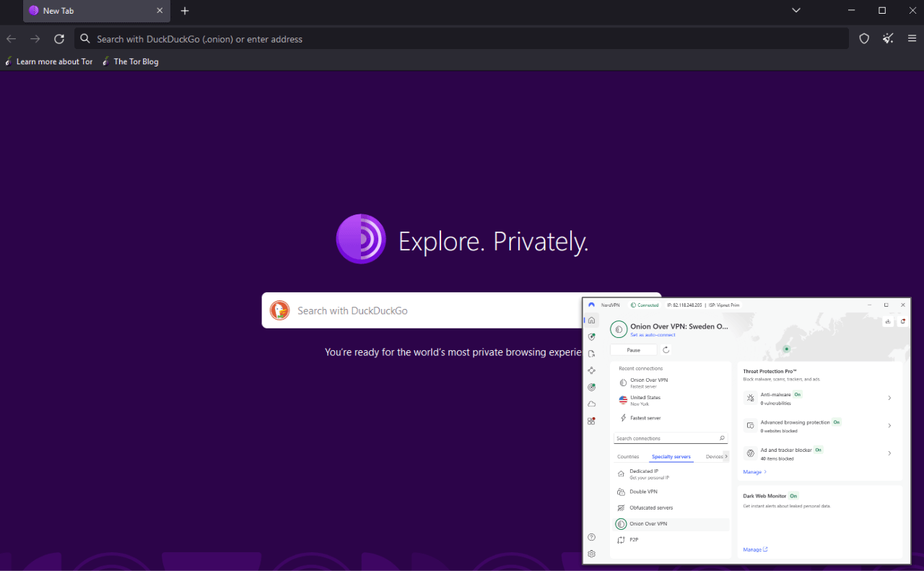The width and height of the screenshot is (924, 571).
Task: Open the Firefox application menu
Action: (912, 38)
